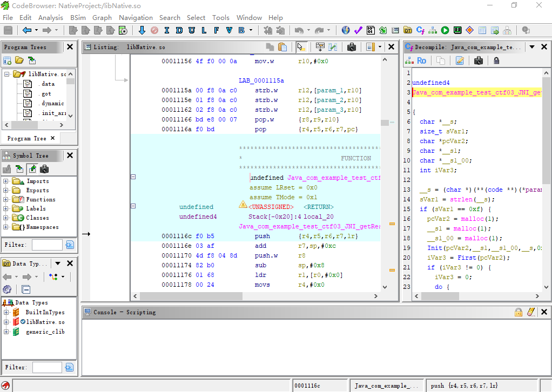Screen dimensions: 552x392
Task: Toggle incoming navigation icon in Symbol Tree toolbar
Action: 19,169
